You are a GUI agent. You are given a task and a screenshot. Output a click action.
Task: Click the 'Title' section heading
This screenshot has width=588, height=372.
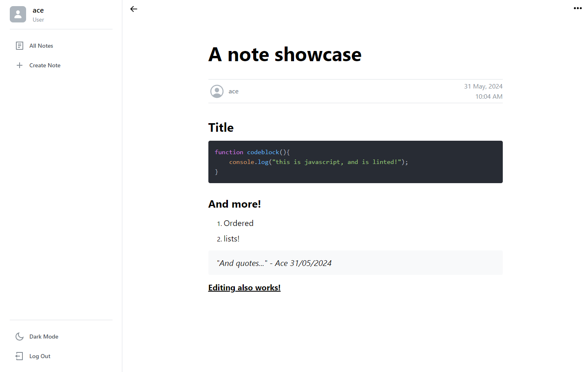221,127
